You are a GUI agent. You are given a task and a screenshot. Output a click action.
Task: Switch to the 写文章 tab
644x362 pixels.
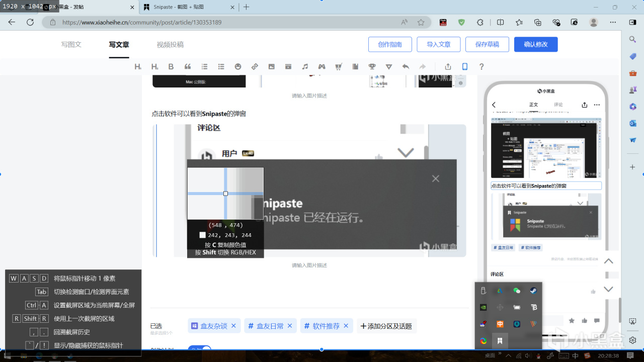pyautogui.click(x=119, y=44)
